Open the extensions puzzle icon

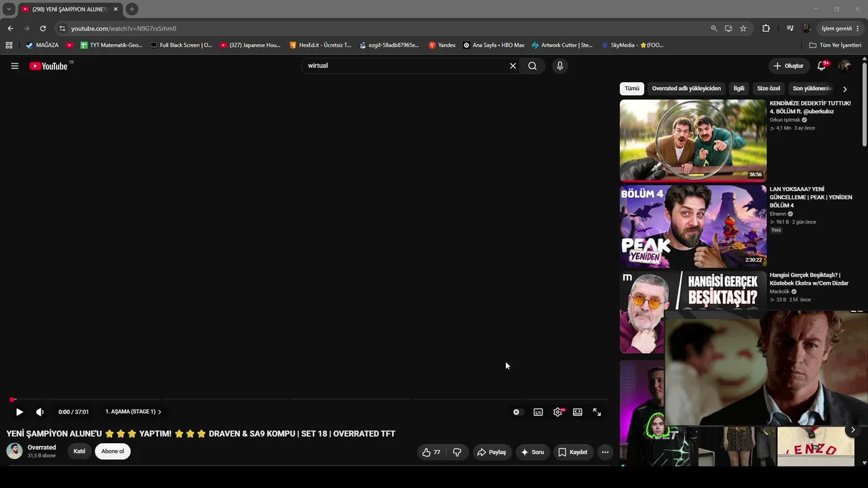766,28
